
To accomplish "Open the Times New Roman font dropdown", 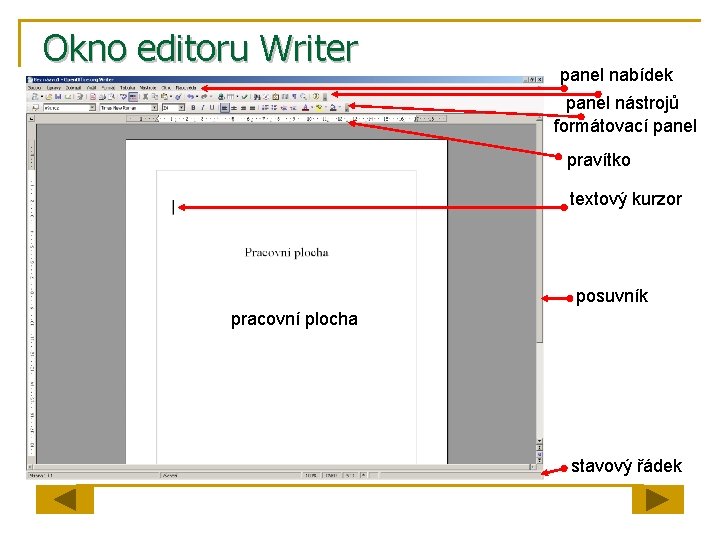I will [x=155, y=107].
